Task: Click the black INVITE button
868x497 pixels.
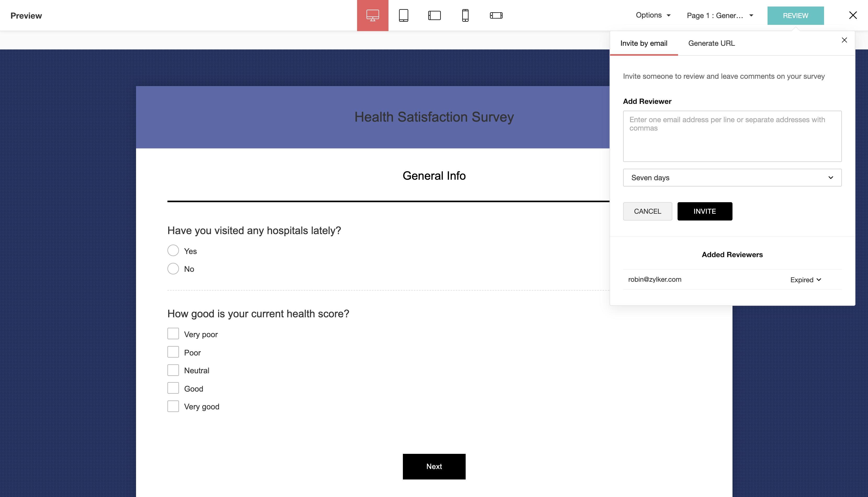Action: click(704, 211)
